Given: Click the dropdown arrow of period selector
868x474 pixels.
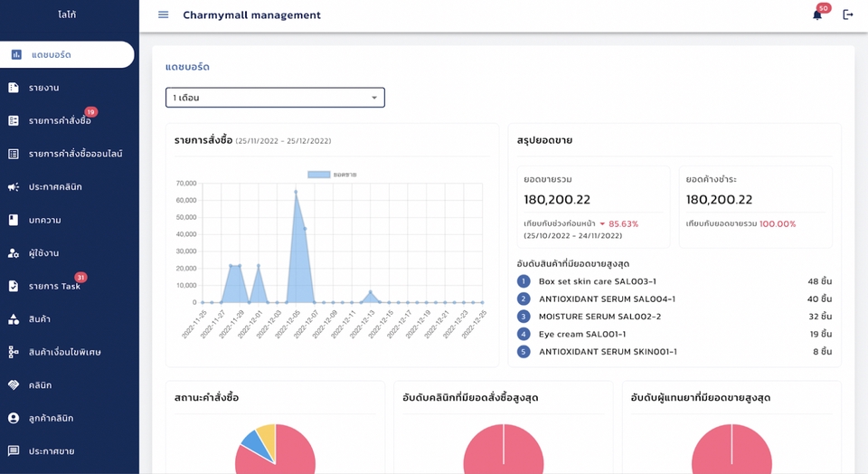Looking at the screenshot, I should coord(374,98).
